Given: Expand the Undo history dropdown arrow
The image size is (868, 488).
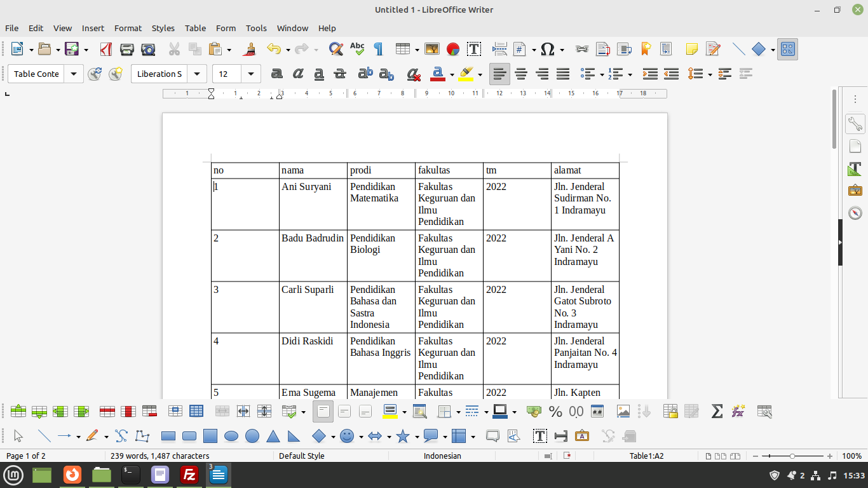Looking at the screenshot, I should (x=288, y=50).
